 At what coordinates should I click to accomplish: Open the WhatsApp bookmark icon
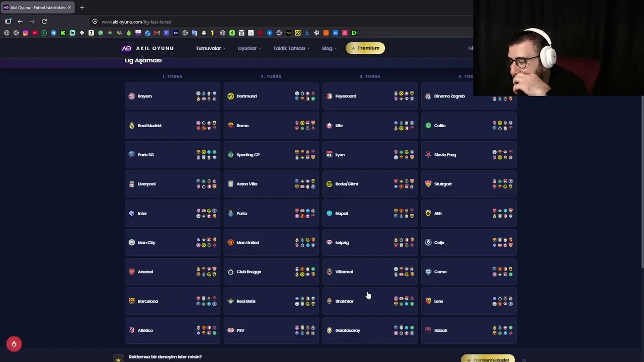click(44, 33)
